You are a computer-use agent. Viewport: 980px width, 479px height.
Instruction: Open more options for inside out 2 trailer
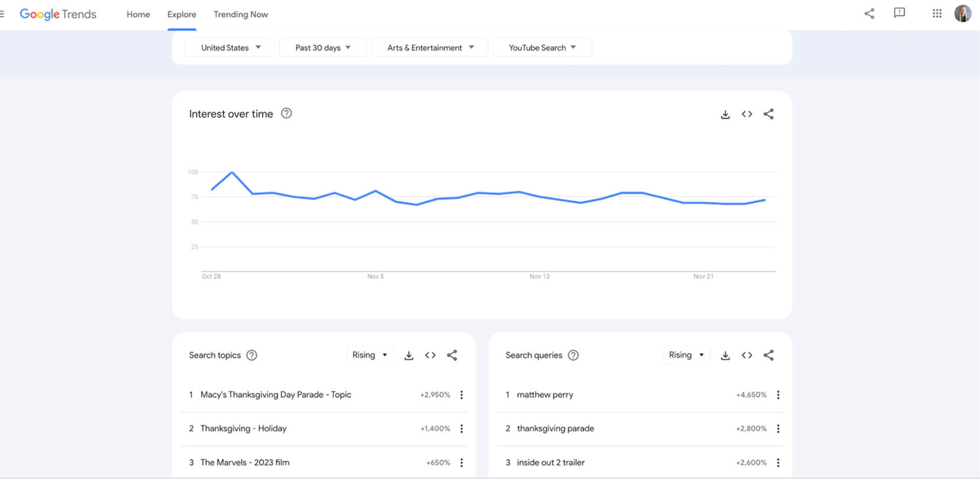(778, 462)
